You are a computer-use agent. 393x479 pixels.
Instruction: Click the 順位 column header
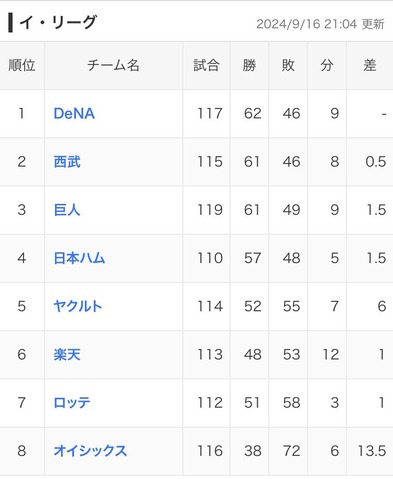point(22,65)
